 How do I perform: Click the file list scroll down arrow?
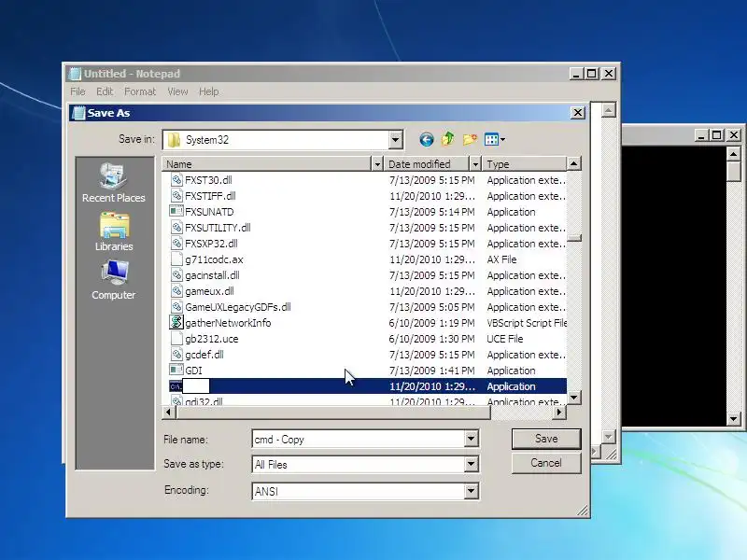point(574,397)
